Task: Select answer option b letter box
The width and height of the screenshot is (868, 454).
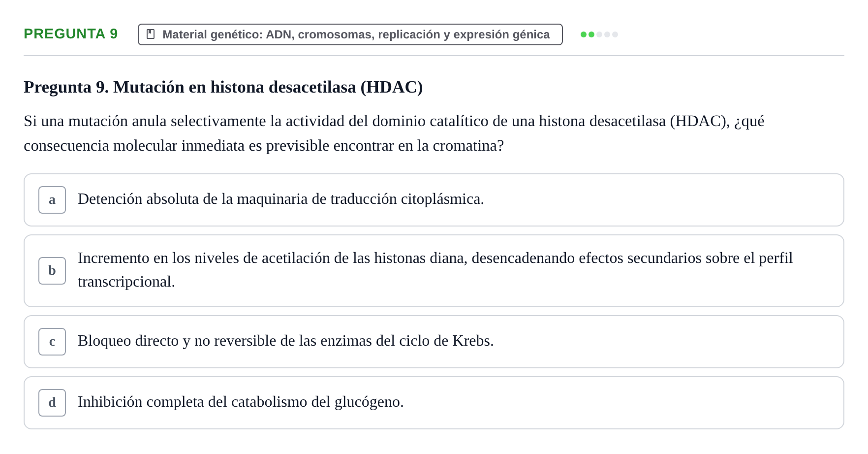Action: point(52,271)
